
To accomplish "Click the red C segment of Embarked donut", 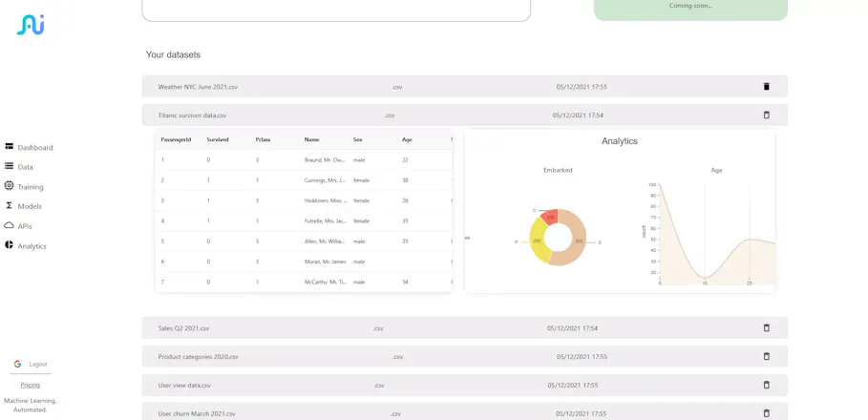I will (549, 217).
